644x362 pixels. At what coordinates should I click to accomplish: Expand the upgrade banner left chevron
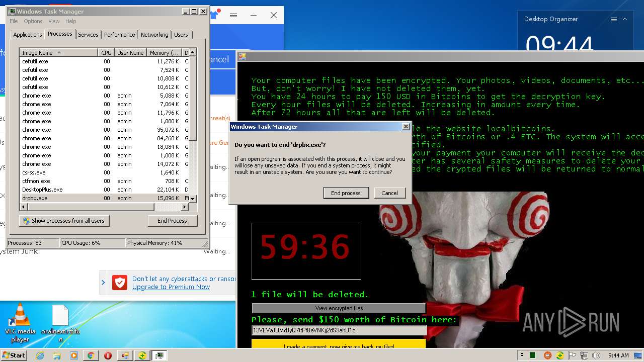(103, 283)
